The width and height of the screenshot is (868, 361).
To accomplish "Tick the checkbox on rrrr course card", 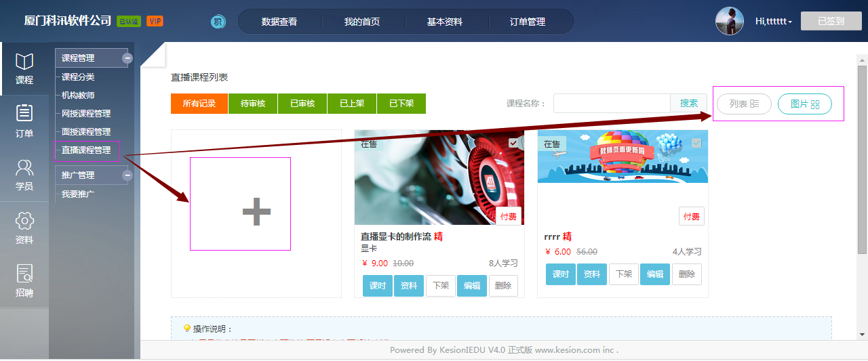I will coord(696,143).
